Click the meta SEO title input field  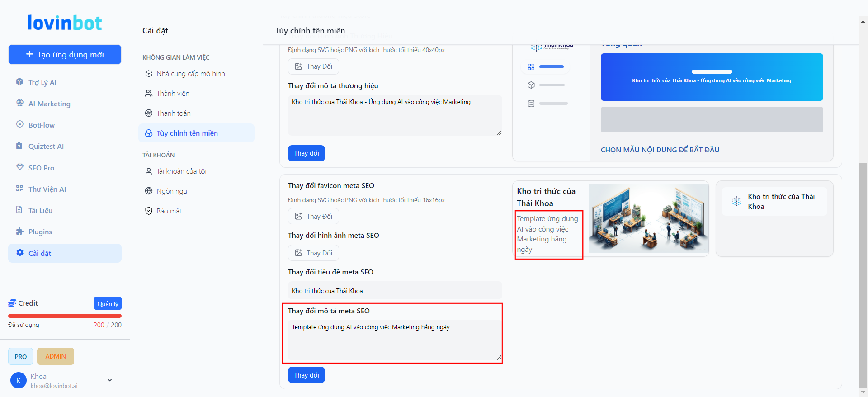[395, 291]
